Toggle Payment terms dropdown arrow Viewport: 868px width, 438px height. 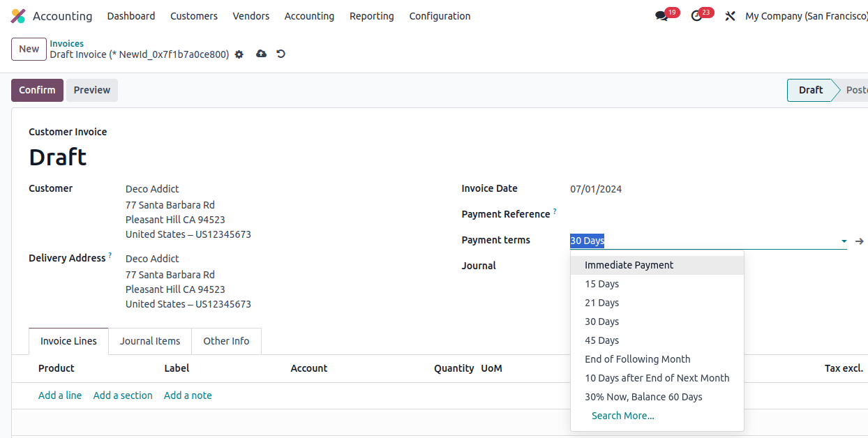click(x=844, y=241)
